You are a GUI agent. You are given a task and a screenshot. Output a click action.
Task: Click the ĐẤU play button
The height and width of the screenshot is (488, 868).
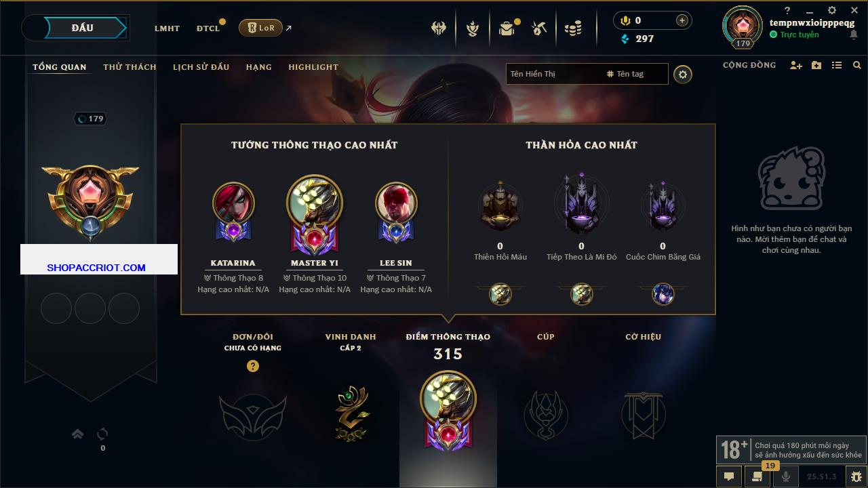pyautogui.click(x=83, y=28)
